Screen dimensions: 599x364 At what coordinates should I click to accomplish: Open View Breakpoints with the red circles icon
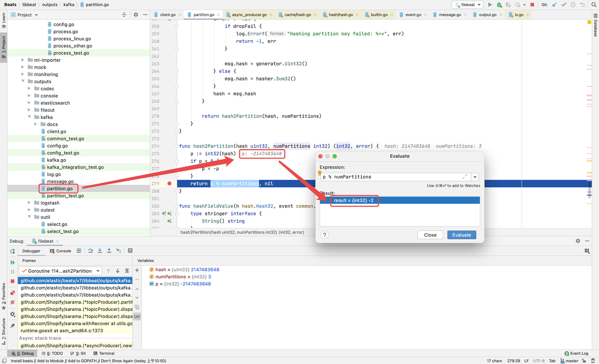[x=13, y=293]
